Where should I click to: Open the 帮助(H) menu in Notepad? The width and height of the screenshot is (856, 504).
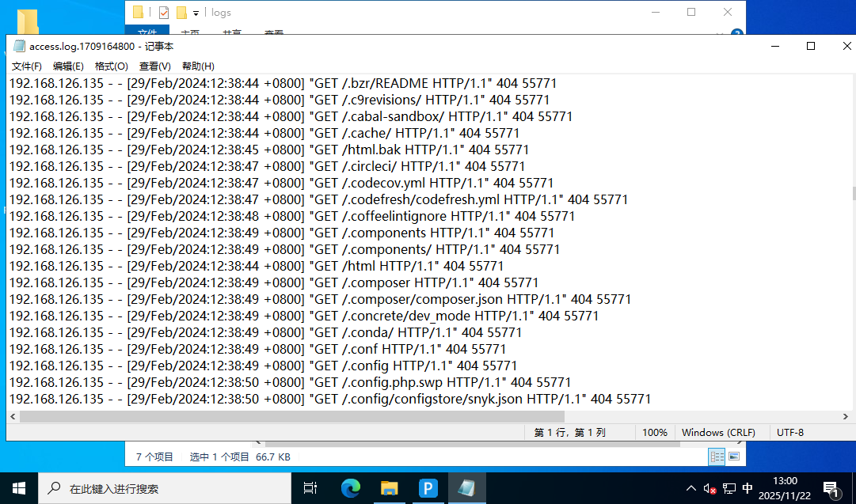198,66
